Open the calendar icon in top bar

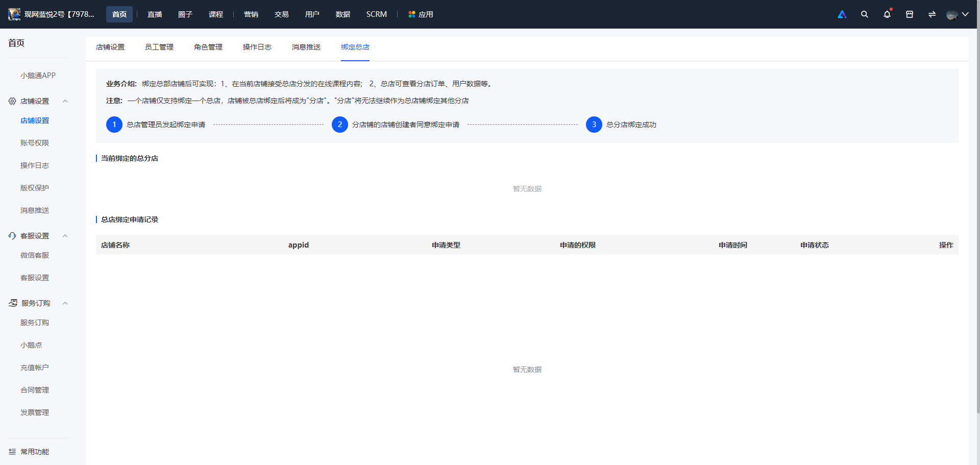(x=910, y=14)
